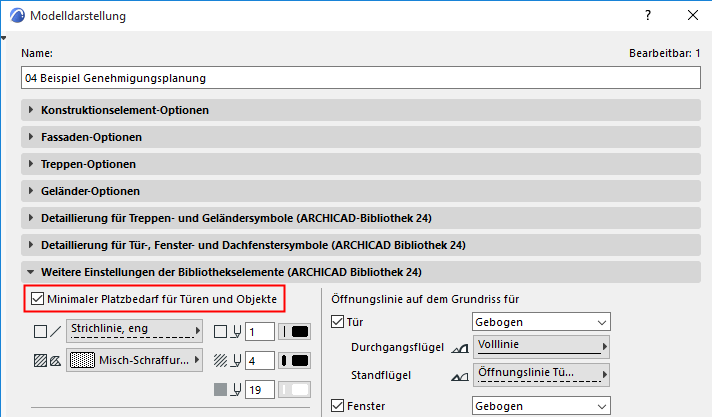
Task: Click the pen nib icon beside value 4
Action: [236, 361]
